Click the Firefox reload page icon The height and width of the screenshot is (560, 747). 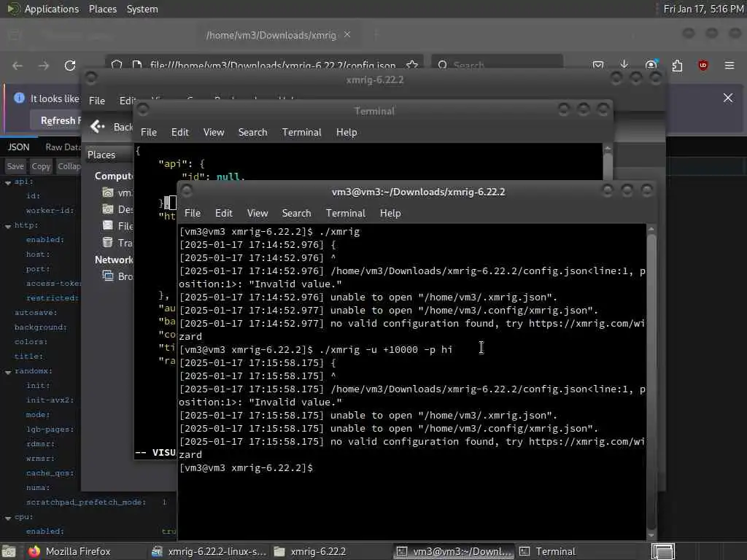click(70, 65)
